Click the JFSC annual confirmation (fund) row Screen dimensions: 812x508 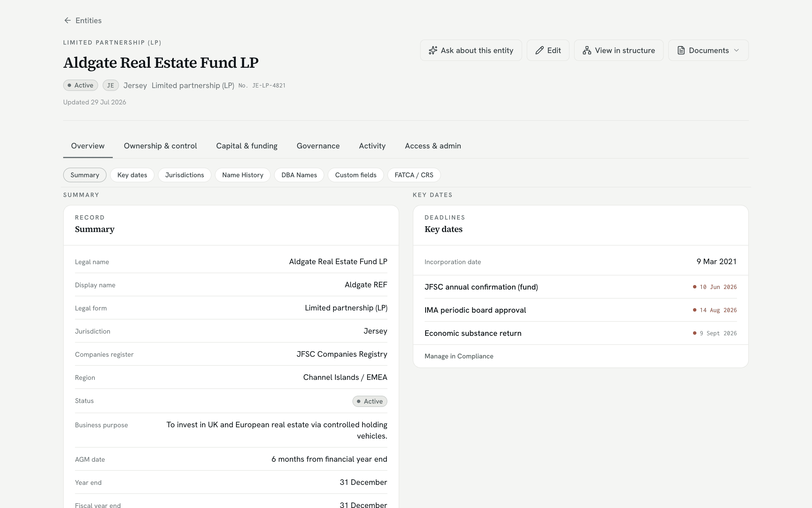pos(581,287)
